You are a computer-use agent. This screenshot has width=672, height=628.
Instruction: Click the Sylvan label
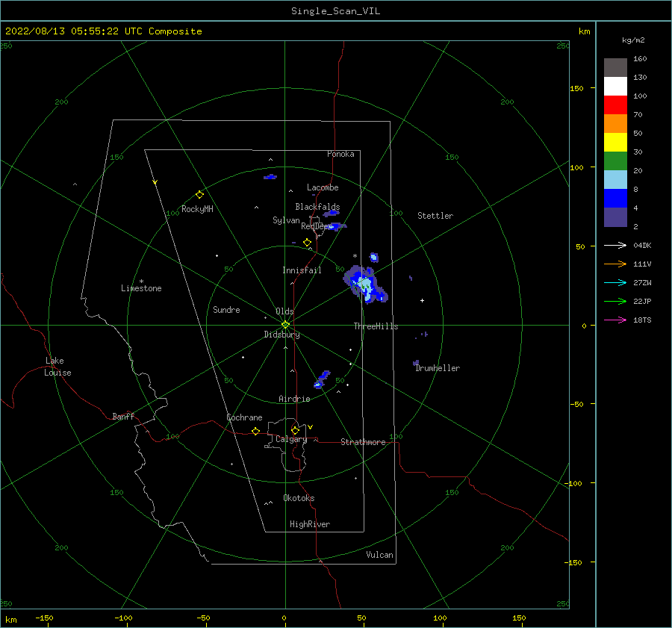[286, 220]
